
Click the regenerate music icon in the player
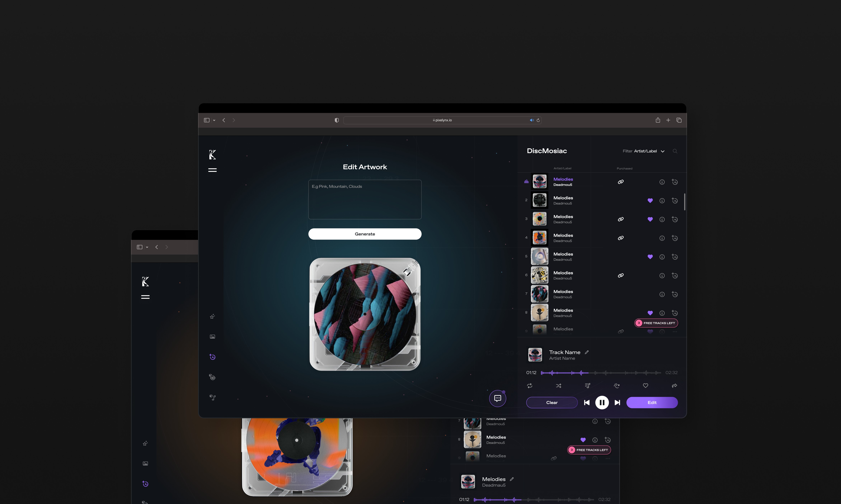point(617,386)
